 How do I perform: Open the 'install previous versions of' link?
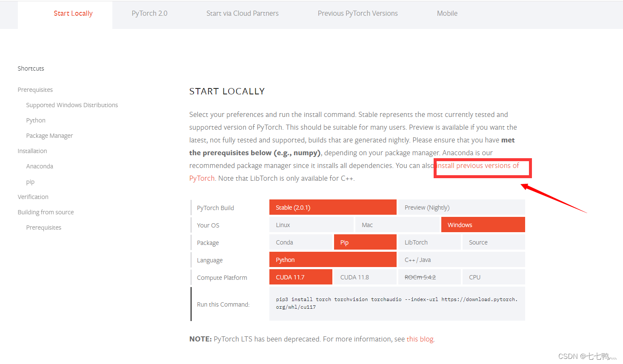tap(478, 166)
